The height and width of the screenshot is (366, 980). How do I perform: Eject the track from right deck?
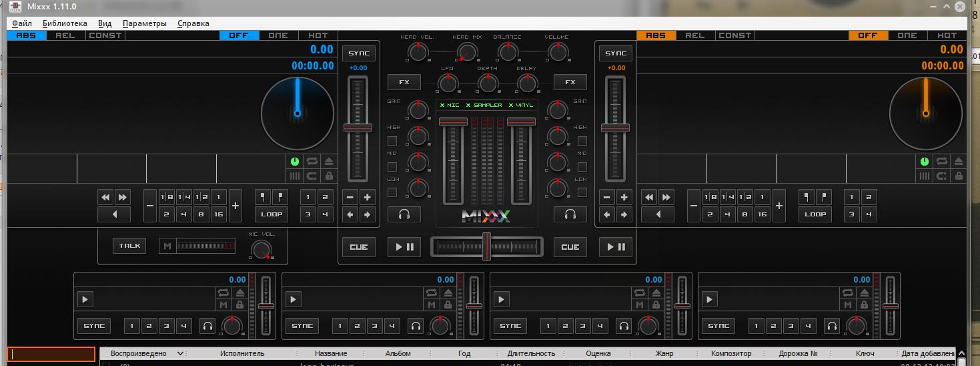(958, 161)
